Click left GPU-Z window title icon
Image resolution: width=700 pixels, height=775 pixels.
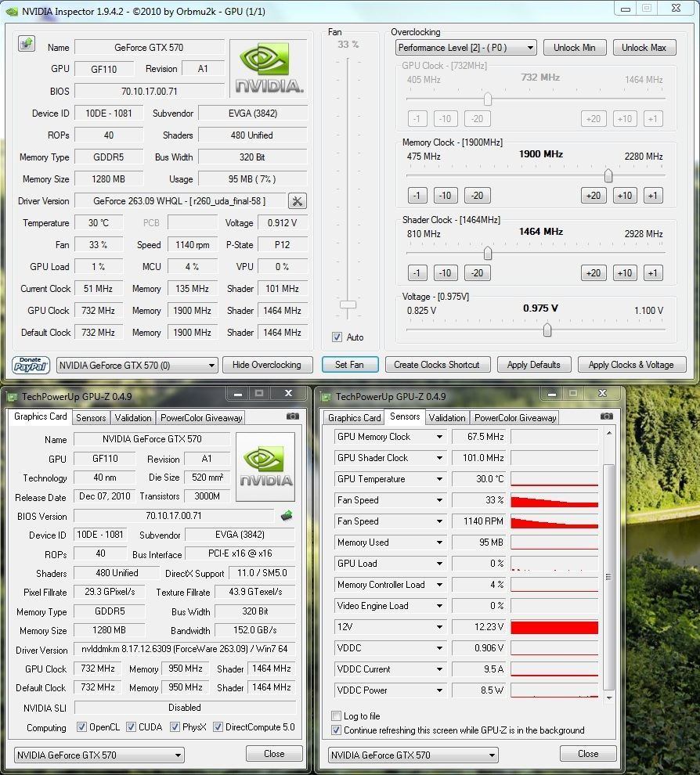(12, 396)
